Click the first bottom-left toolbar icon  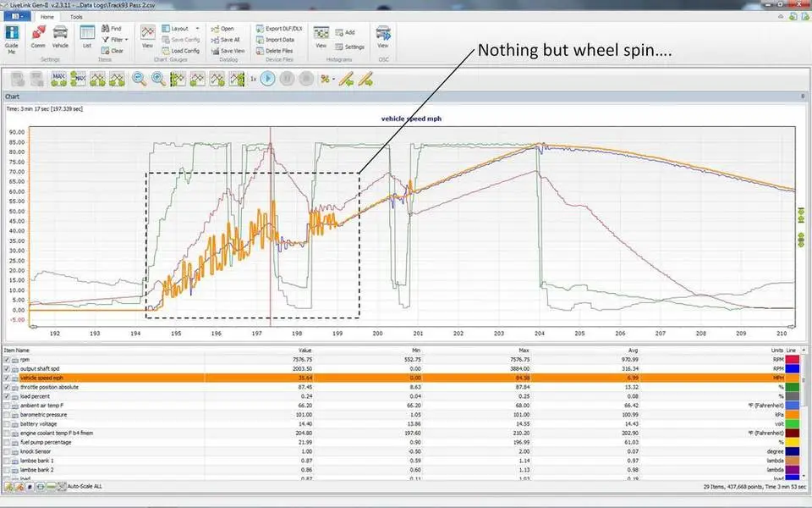click(8, 486)
